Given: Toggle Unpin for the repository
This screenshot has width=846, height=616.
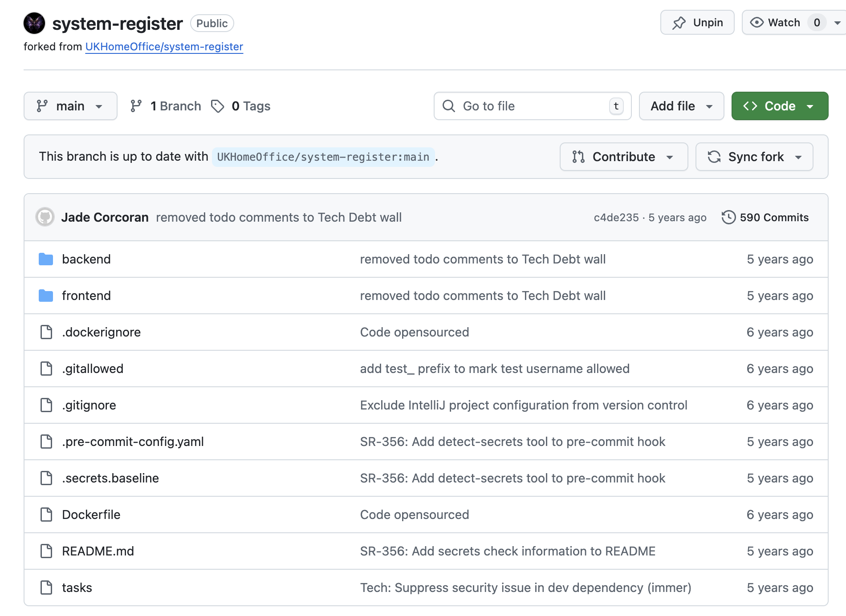Looking at the screenshot, I should pos(697,22).
